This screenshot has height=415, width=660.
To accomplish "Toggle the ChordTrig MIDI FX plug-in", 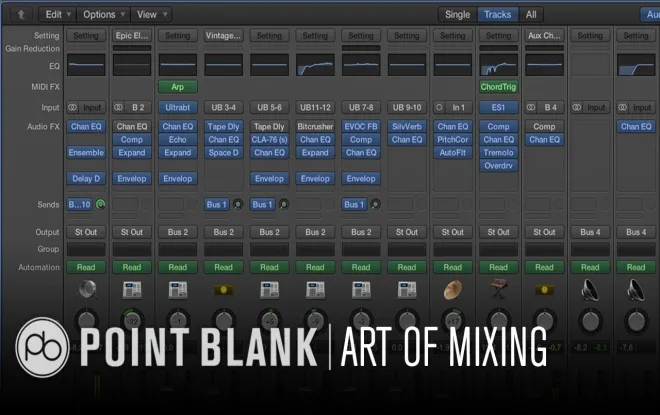I will (x=498, y=87).
